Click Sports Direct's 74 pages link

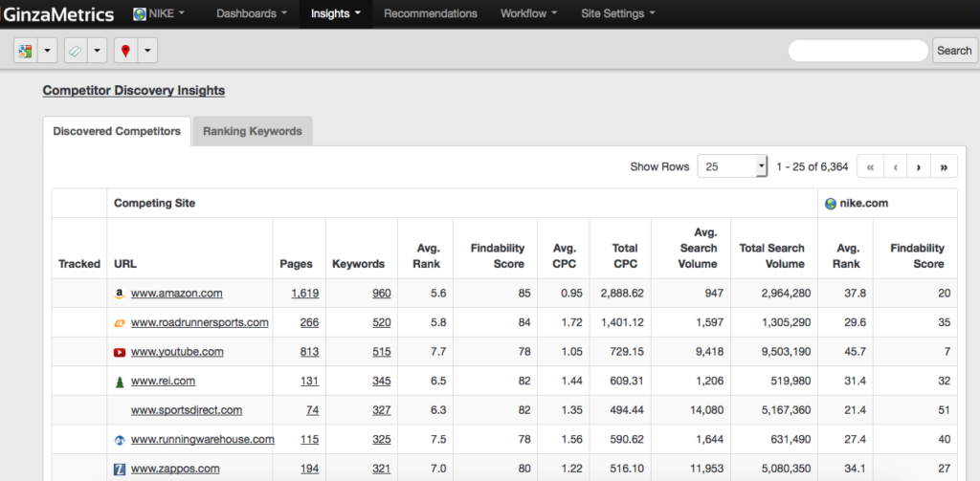click(313, 410)
